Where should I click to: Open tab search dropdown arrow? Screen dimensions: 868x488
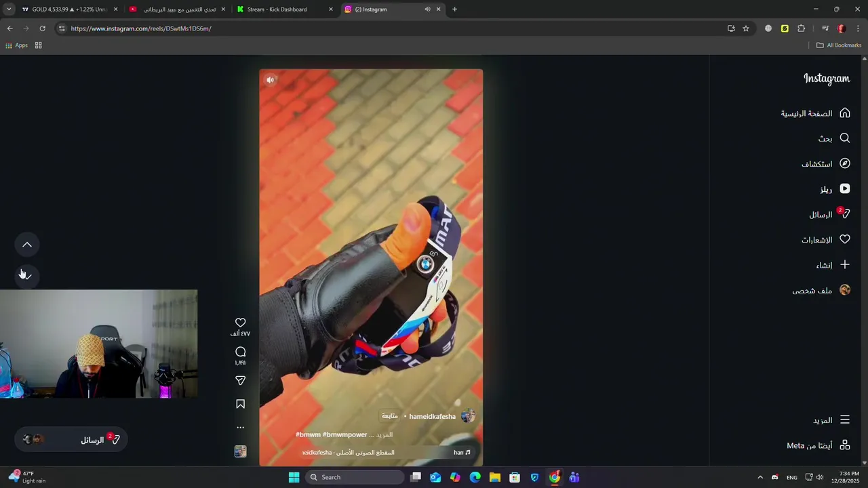(9, 9)
